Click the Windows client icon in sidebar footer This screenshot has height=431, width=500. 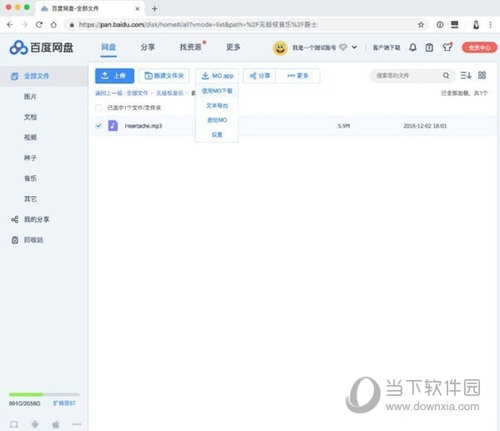click(14, 424)
